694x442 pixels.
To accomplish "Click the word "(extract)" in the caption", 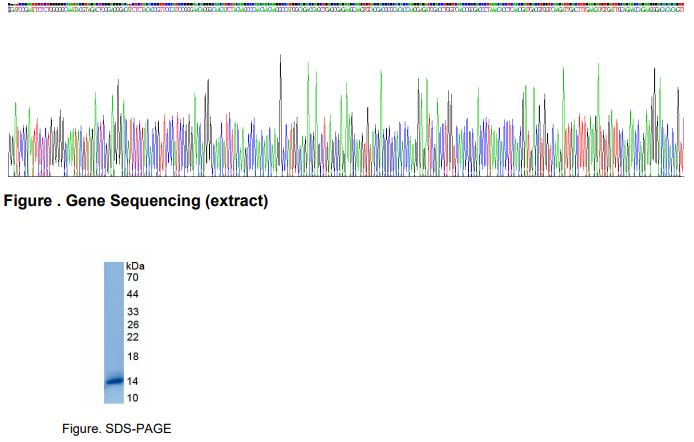I will click(236, 201).
